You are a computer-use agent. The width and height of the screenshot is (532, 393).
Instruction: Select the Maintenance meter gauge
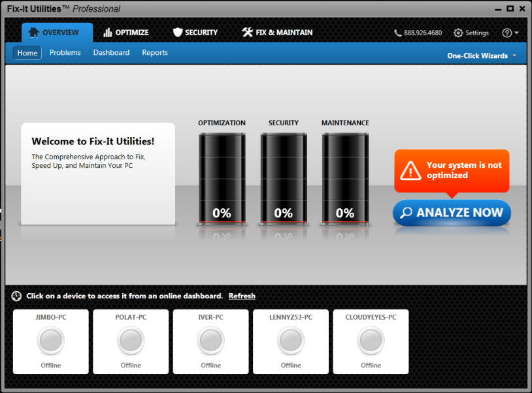[345, 180]
